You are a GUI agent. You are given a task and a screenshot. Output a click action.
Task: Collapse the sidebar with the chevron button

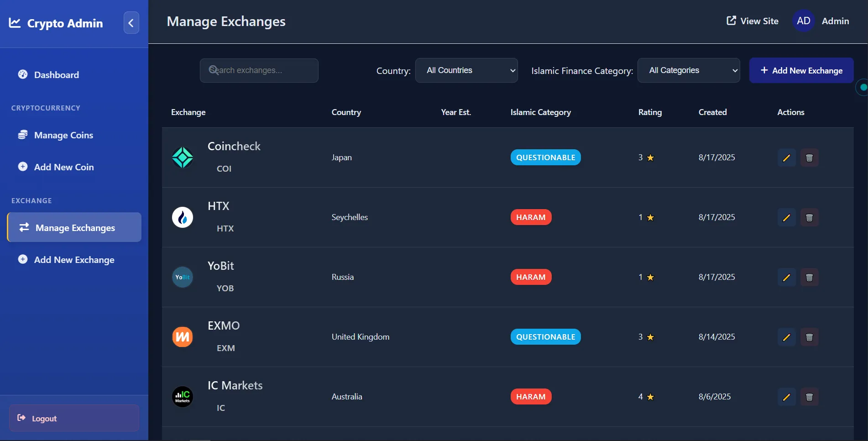coord(131,23)
